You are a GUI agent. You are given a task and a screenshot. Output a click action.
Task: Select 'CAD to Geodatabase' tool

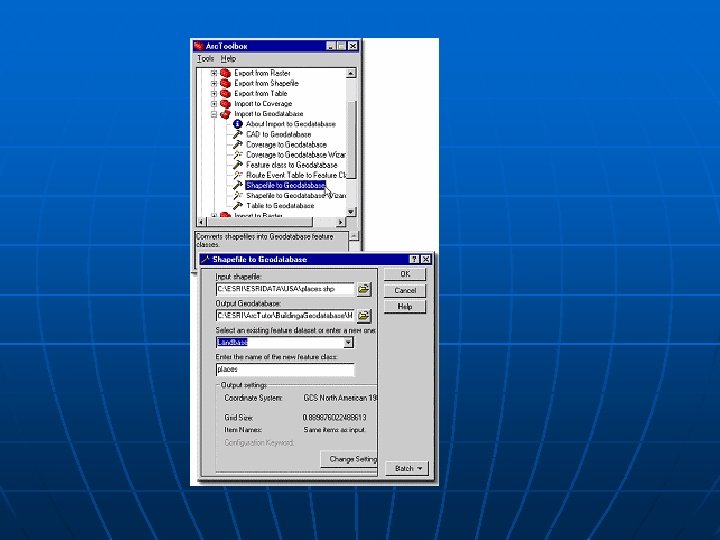[278, 134]
